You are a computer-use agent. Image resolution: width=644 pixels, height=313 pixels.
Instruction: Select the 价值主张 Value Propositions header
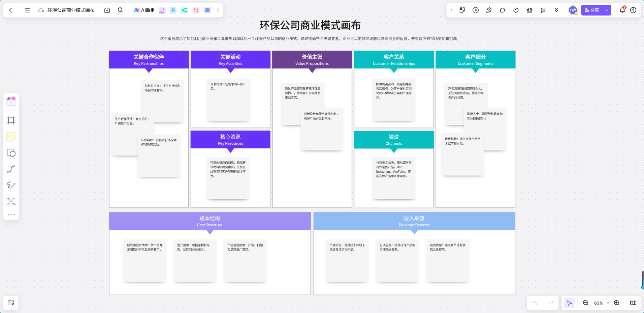pos(312,60)
